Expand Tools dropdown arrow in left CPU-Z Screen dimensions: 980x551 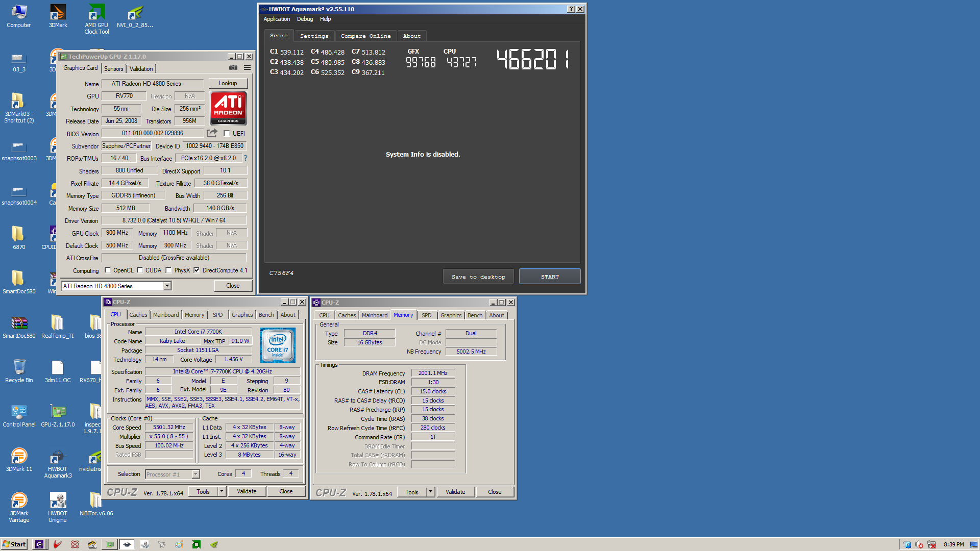(x=222, y=491)
